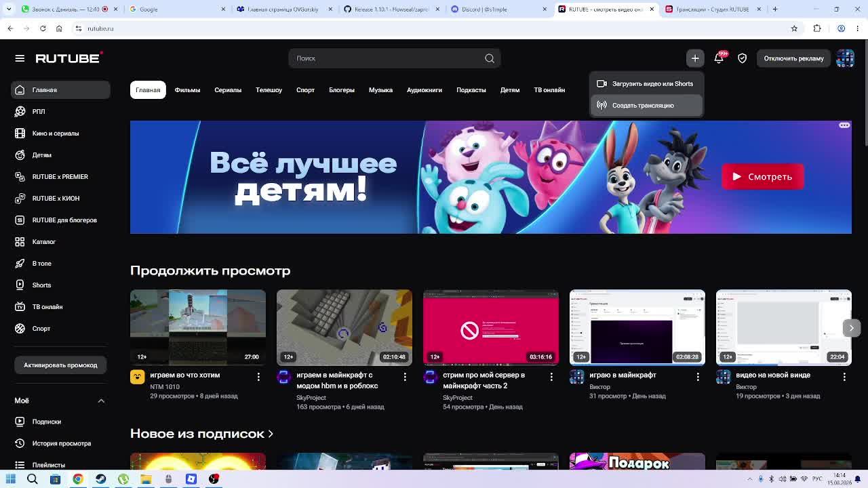This screenshot has width=868, height=488.
Task: Switch to Фильмы category tab
Action: pos(187,90)
